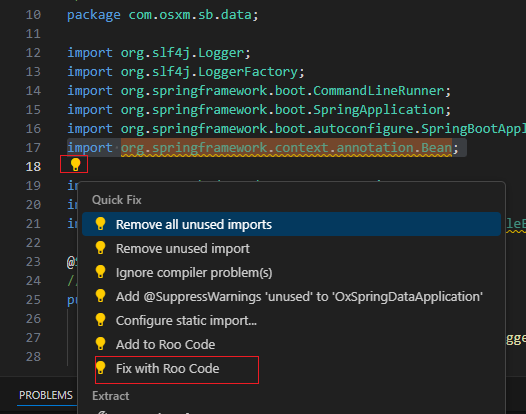
Task: Switch to the PROBLEMS panel tab
Action: [46, 395]
